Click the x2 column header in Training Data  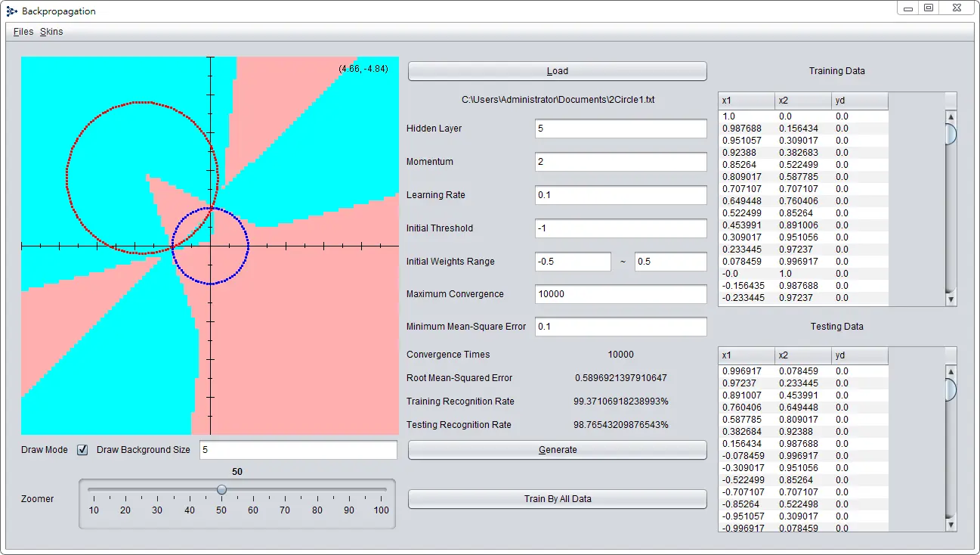pyautogui.click(x=803, y=101)
